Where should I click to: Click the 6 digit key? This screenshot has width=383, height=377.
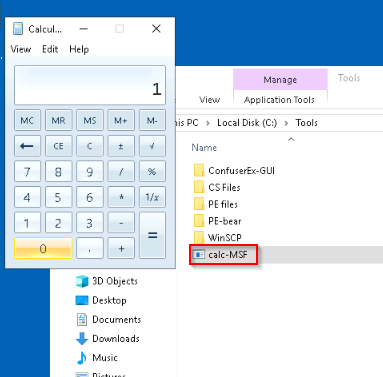pos(90,197)
